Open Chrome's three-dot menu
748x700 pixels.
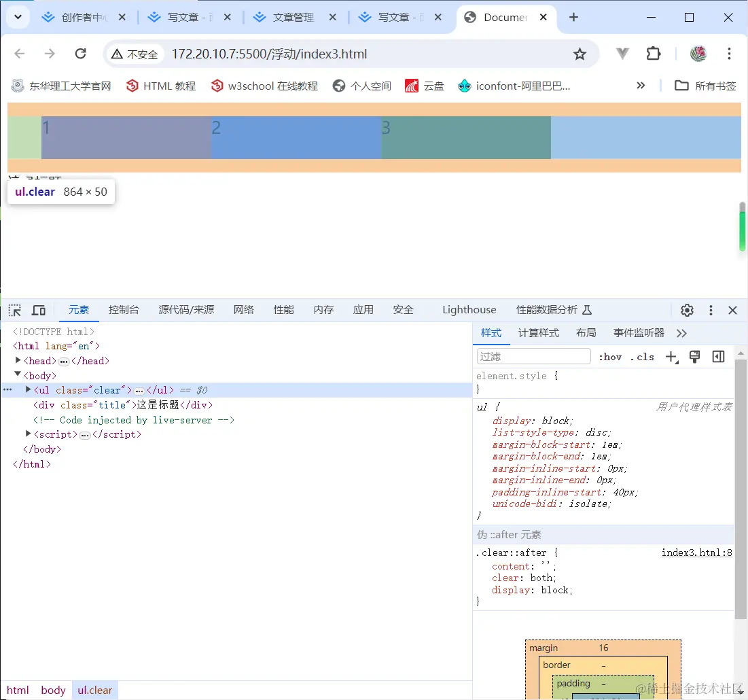(729, 54)
